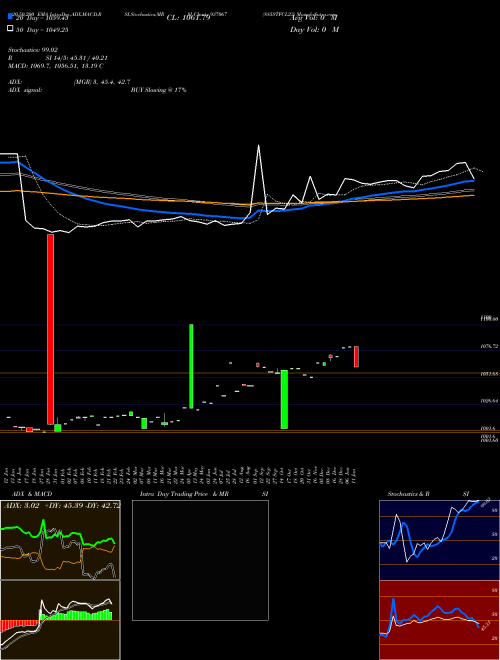
Task: Click the tall green candlestick in the chart's middle
Action: point(191,366)
